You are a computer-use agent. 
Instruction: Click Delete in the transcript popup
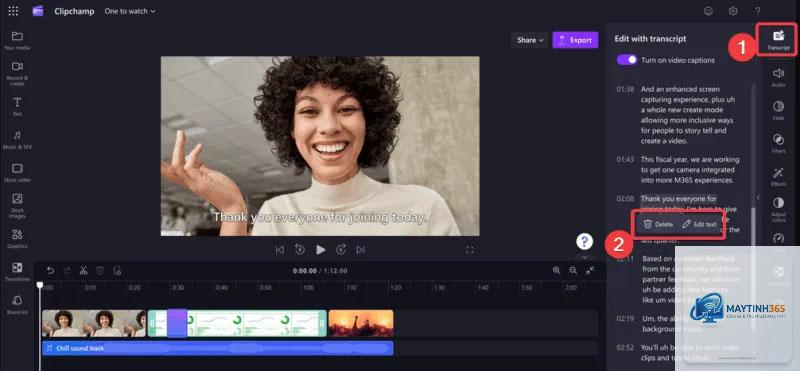point(658,224)
